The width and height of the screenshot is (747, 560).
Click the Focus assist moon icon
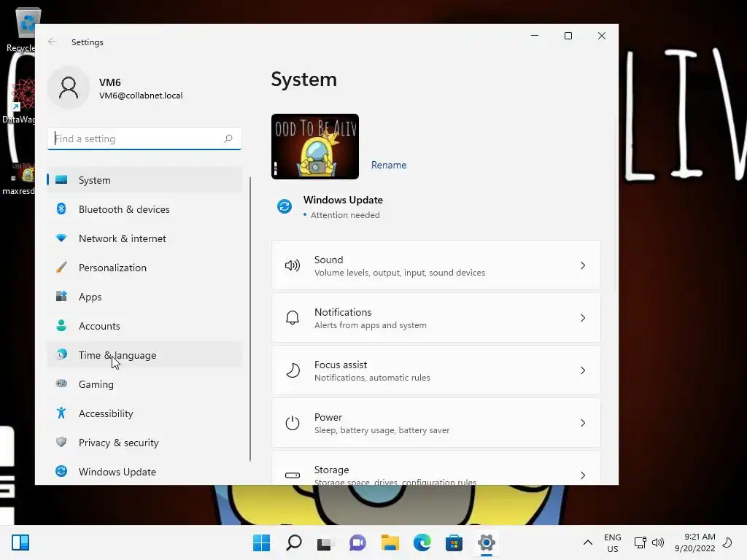click(x=293, y=370)
